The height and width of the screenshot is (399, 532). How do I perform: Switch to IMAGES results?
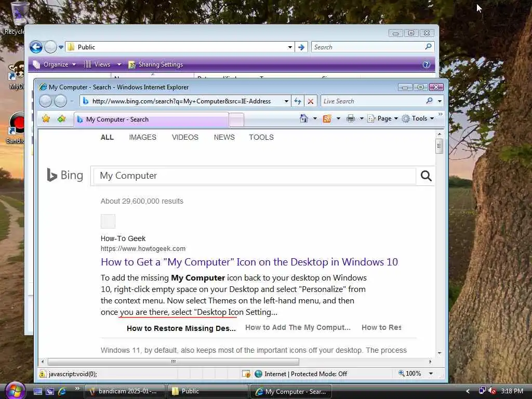[x=142, y=137]
